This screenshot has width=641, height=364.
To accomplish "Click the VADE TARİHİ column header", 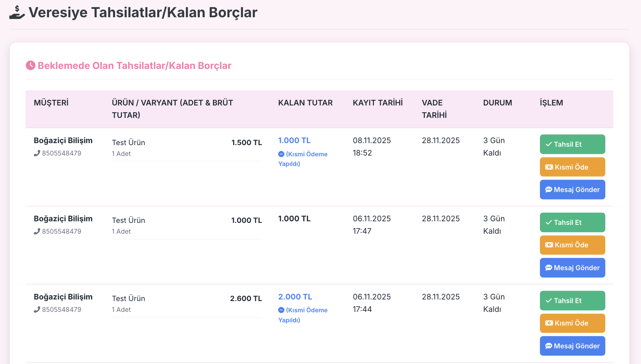I will coord(434,109).
